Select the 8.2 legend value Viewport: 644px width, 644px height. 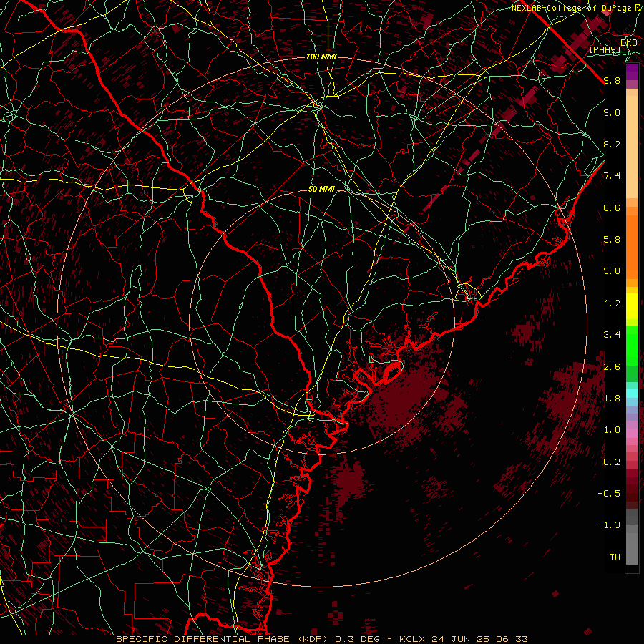point(612,144)
